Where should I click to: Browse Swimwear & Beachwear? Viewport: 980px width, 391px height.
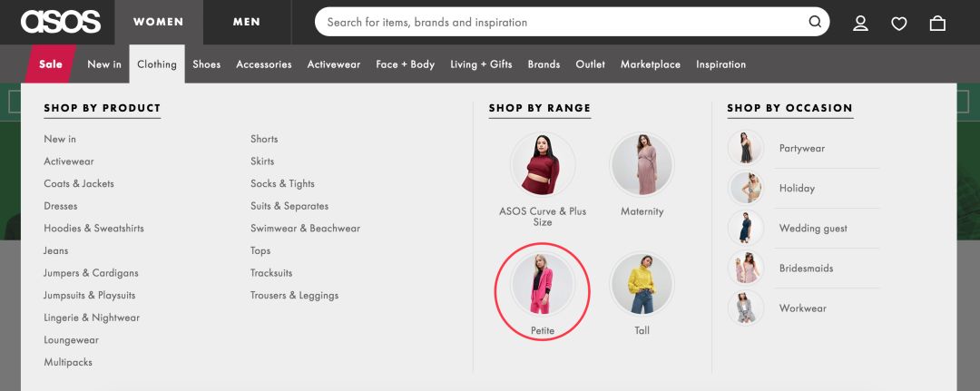click(306, 228)
